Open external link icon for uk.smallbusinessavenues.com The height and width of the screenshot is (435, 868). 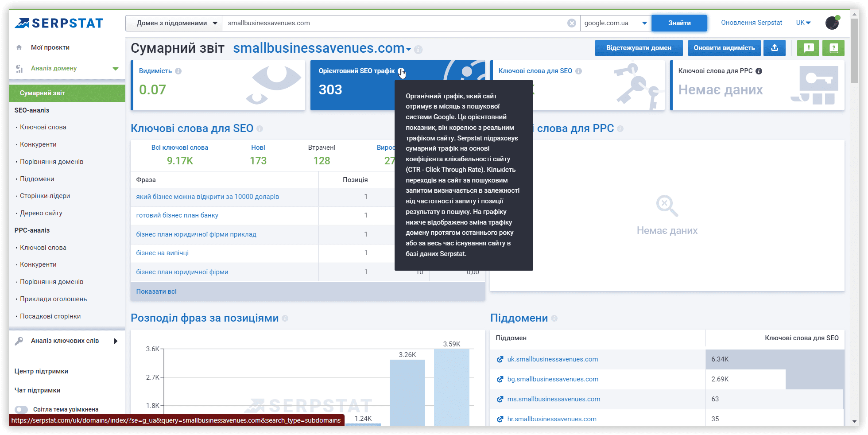click(x=500, y=359)
